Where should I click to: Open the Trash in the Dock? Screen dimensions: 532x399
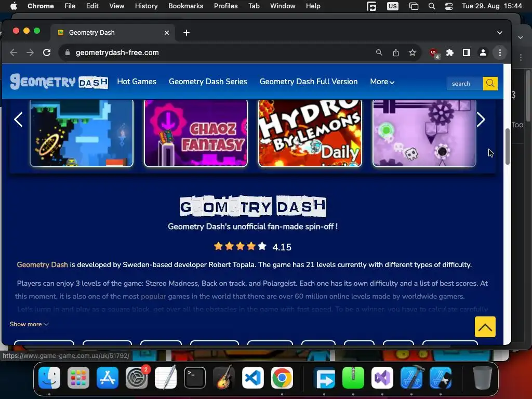pos(482,378)
